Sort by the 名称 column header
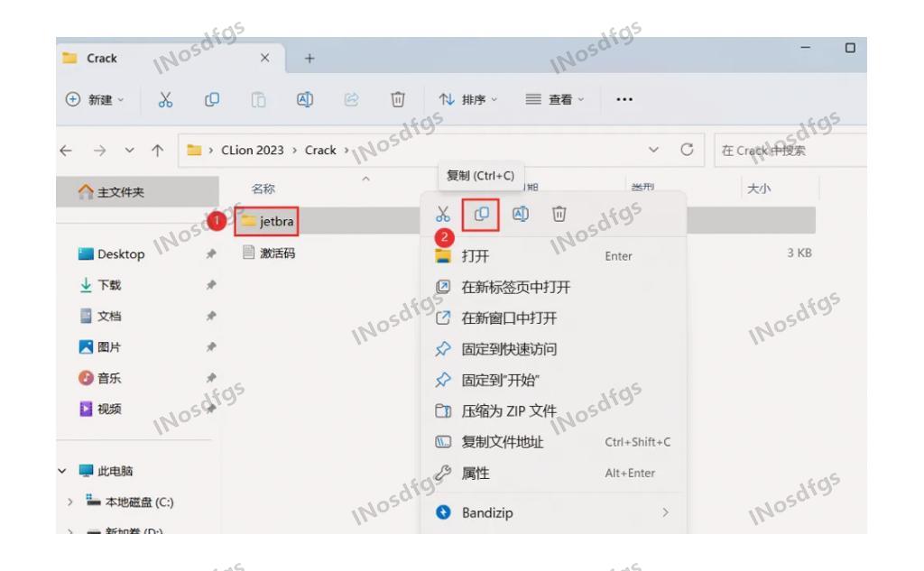Screen dimensions: 924x571 tap(263, 189)
